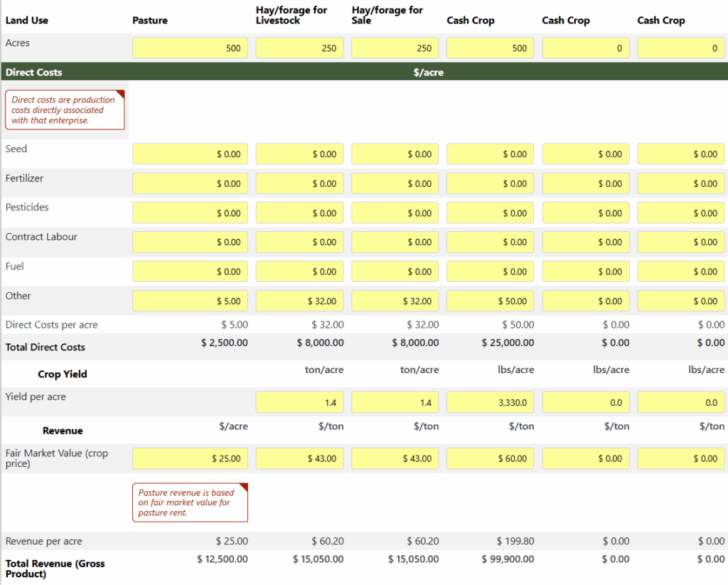This screenshot has width=728, height=585.
Task: Click the Other cost field showing $5.00
Action: 190,301
